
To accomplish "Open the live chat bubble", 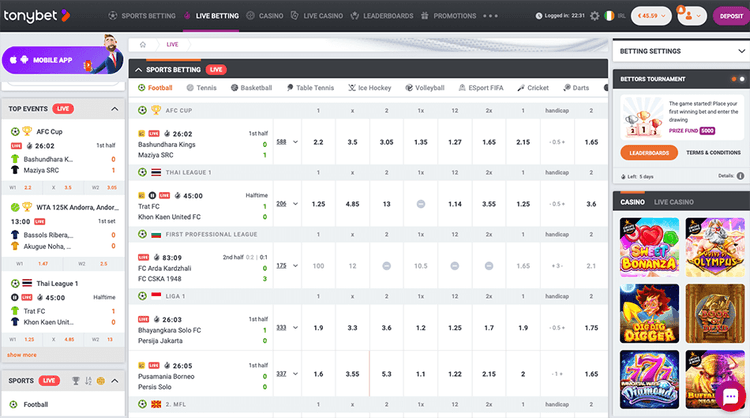I will [730, 396].
